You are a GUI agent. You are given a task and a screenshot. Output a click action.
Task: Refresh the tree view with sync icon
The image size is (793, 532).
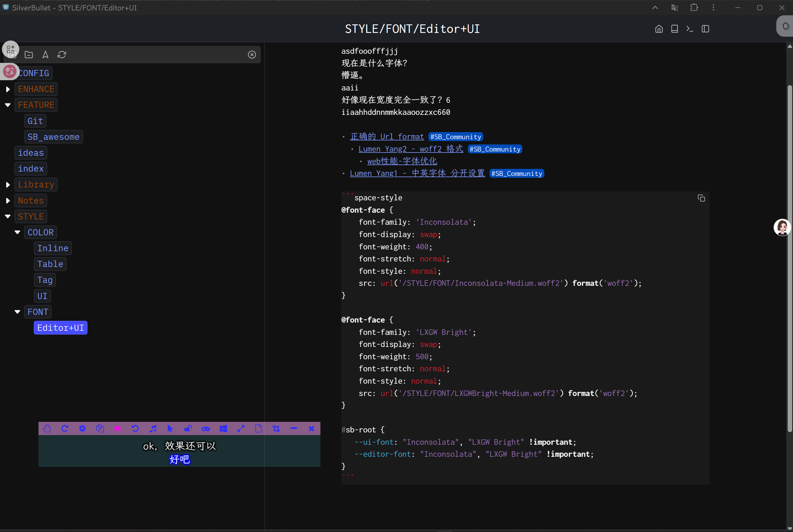62,55
